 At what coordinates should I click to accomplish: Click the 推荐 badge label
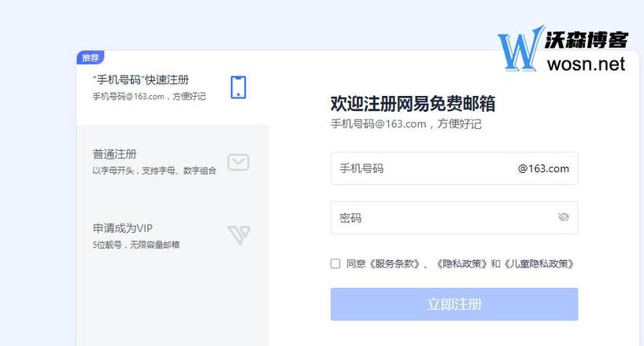tap(91, 57)
